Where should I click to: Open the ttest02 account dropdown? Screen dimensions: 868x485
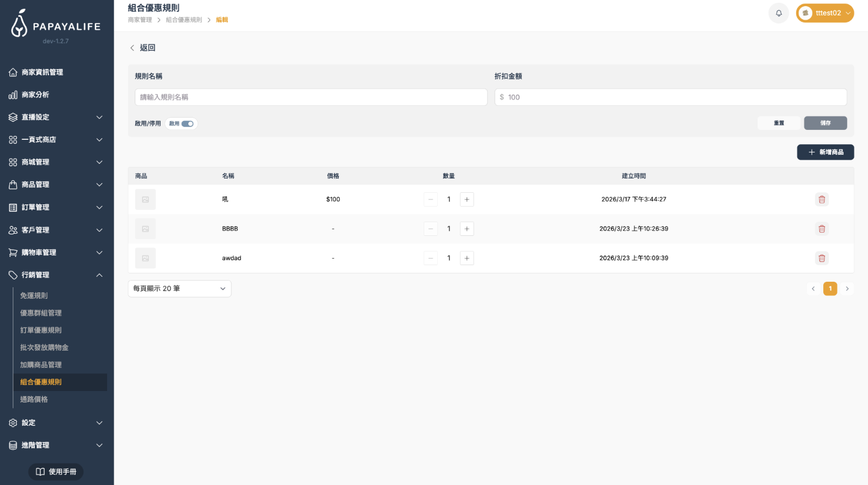824,13
